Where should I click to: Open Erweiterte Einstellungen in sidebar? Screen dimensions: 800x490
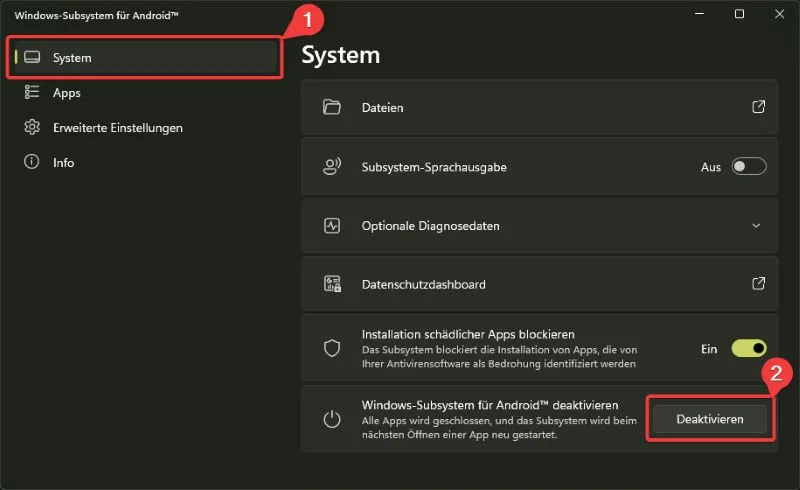[x=144, y=127]
